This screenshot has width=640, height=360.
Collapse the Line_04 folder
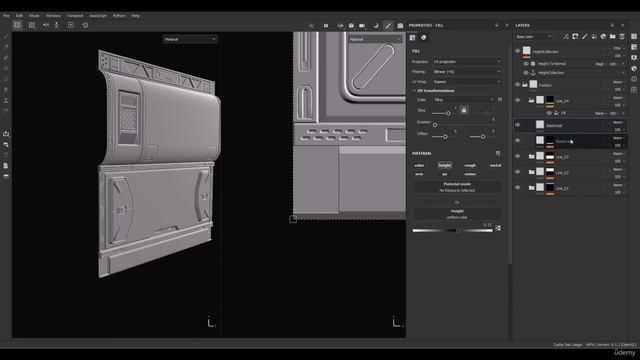(531, 100)
